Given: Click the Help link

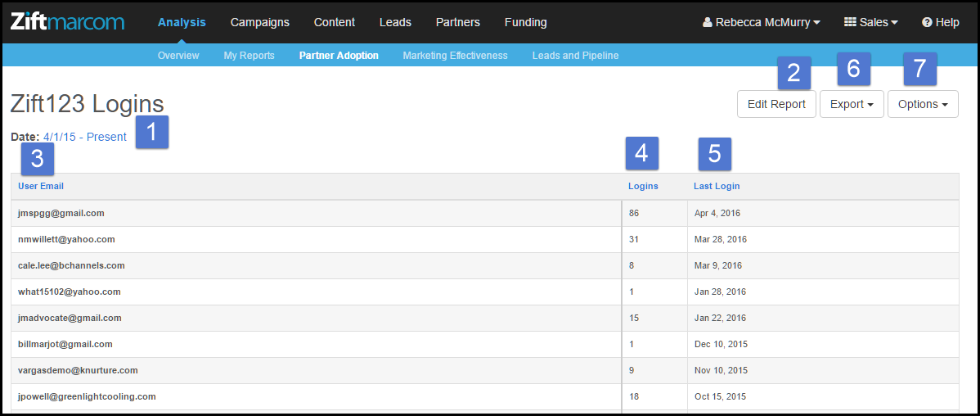Looking at the screenshot, I should (x=941, y=23).
